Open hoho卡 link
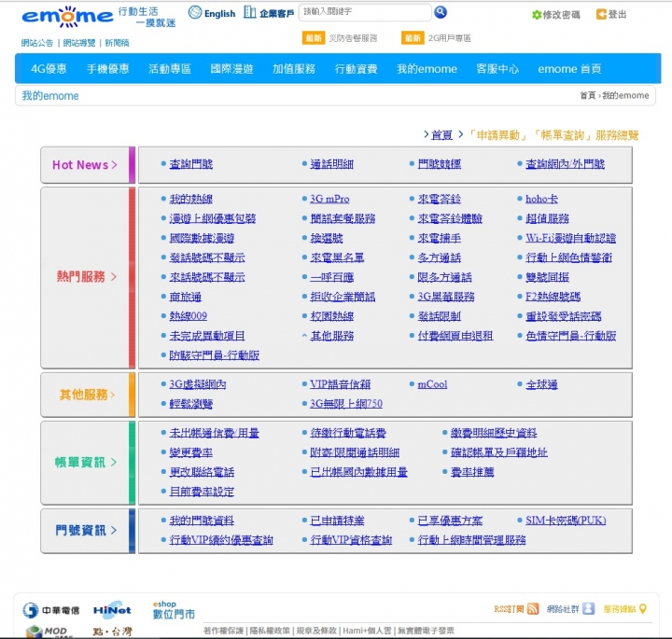The width and height of the screenshot is (672, 639). tap(542, 199)
